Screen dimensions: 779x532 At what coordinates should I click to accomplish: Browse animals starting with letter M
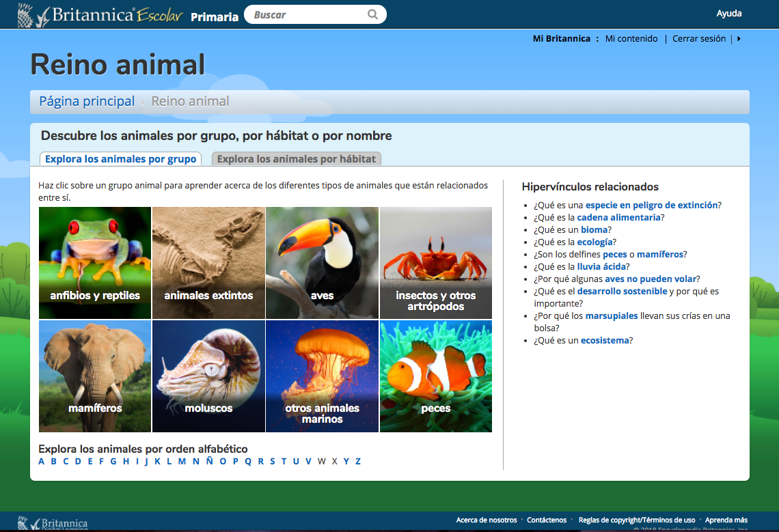click(182, 462)
